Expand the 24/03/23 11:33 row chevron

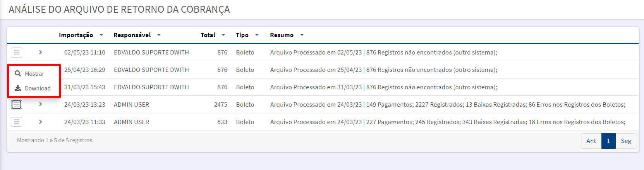click(x=40, y=122)
